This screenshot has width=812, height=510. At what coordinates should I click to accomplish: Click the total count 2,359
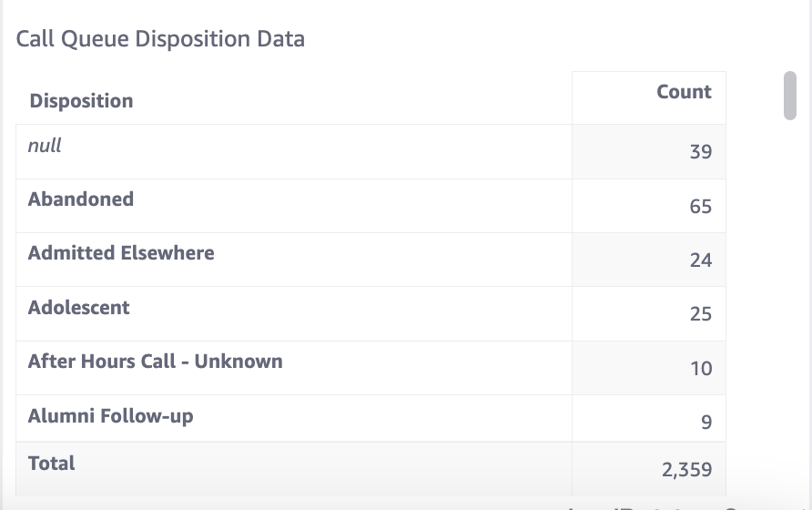click(x=686, y=470)
